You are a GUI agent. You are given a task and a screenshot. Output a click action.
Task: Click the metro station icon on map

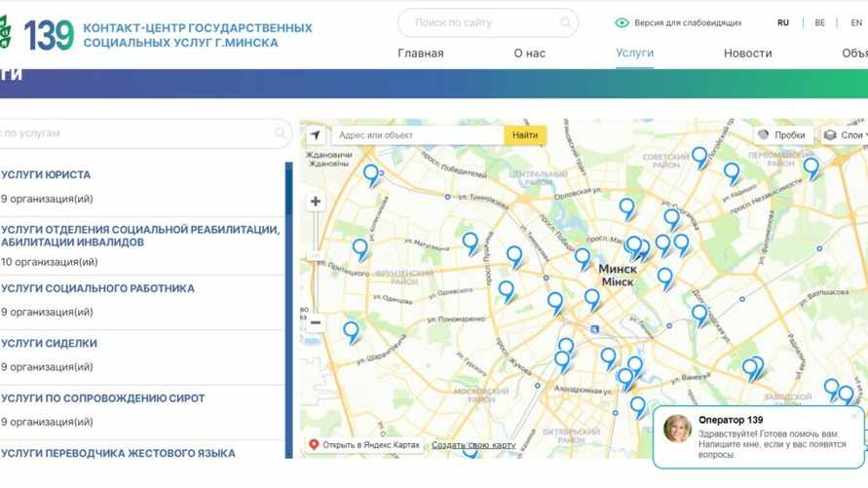594,329
